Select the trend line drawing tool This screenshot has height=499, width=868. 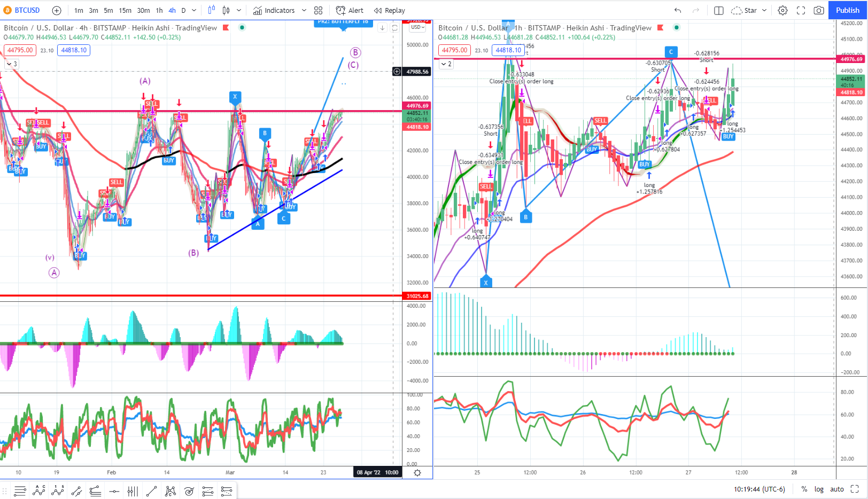[151, 490]
